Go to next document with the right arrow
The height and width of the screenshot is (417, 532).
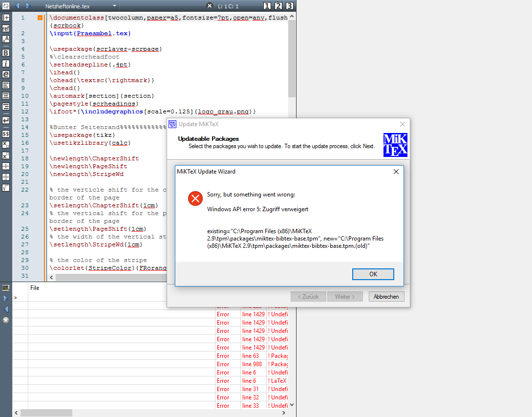[x=28, y=6]
